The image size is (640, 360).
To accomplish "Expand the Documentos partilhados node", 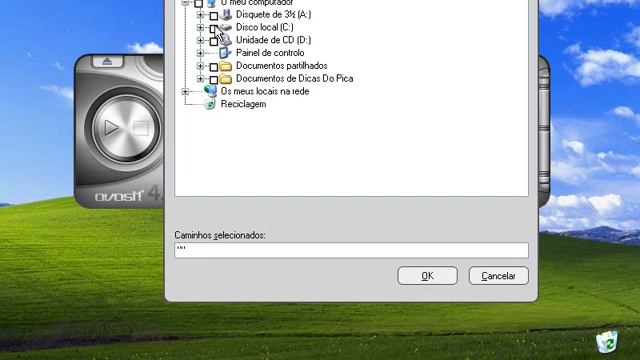I will tap(200, 66).
